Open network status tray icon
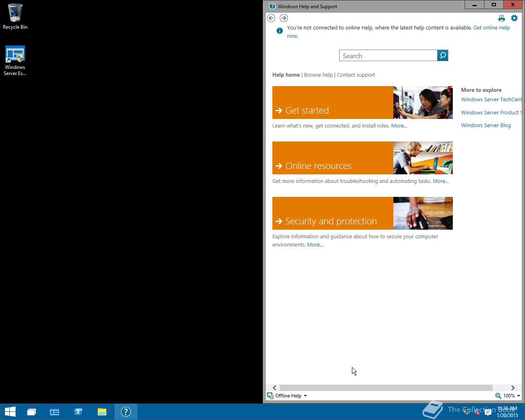Viewport: 525px width, 420px height. [467, 412]
